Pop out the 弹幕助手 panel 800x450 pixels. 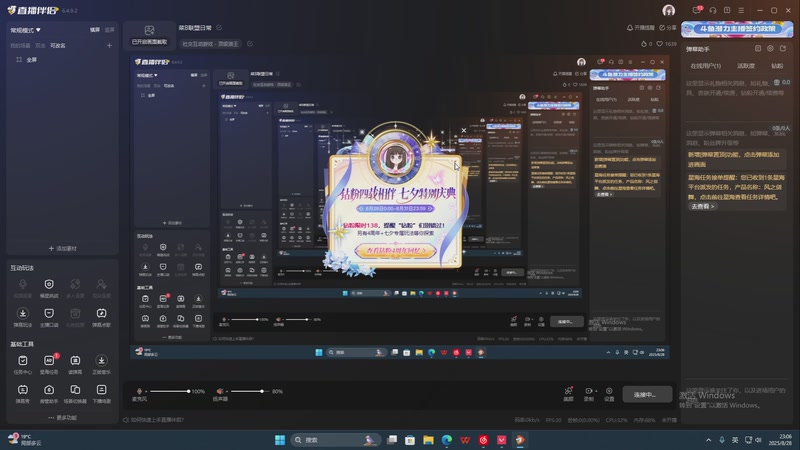(783, 48)
